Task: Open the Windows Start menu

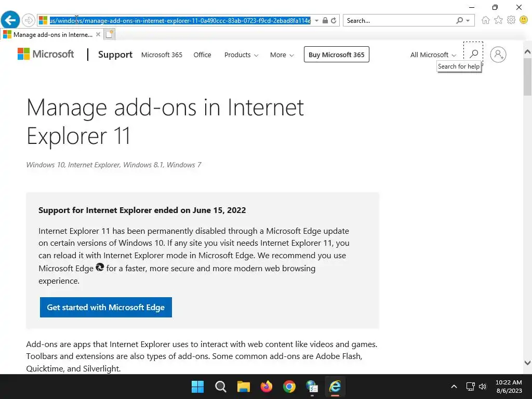Action: [x=197, y=387]
